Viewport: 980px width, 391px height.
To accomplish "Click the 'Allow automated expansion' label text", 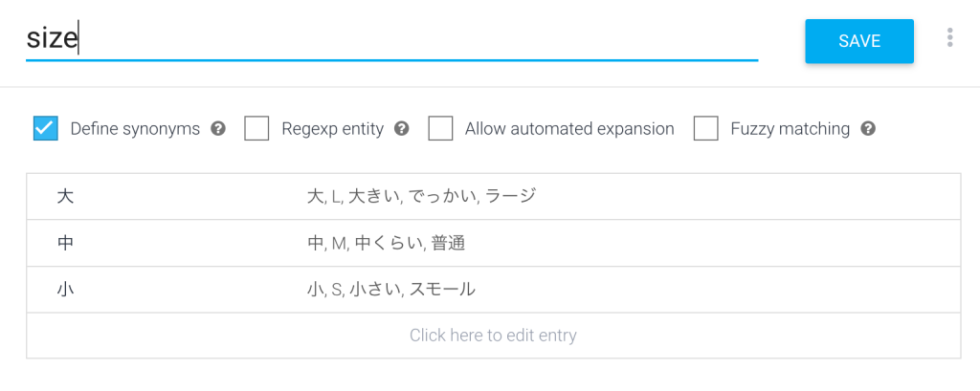I will click(569, 128).
